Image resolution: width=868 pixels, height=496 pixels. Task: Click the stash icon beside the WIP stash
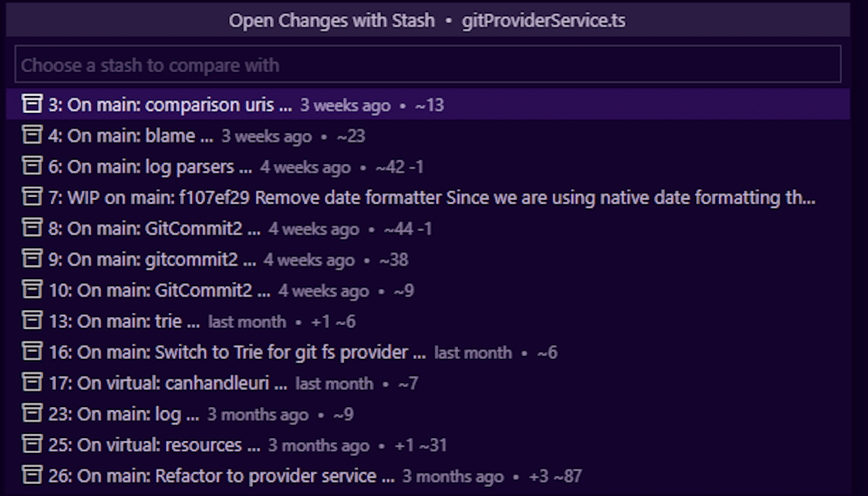32,197
